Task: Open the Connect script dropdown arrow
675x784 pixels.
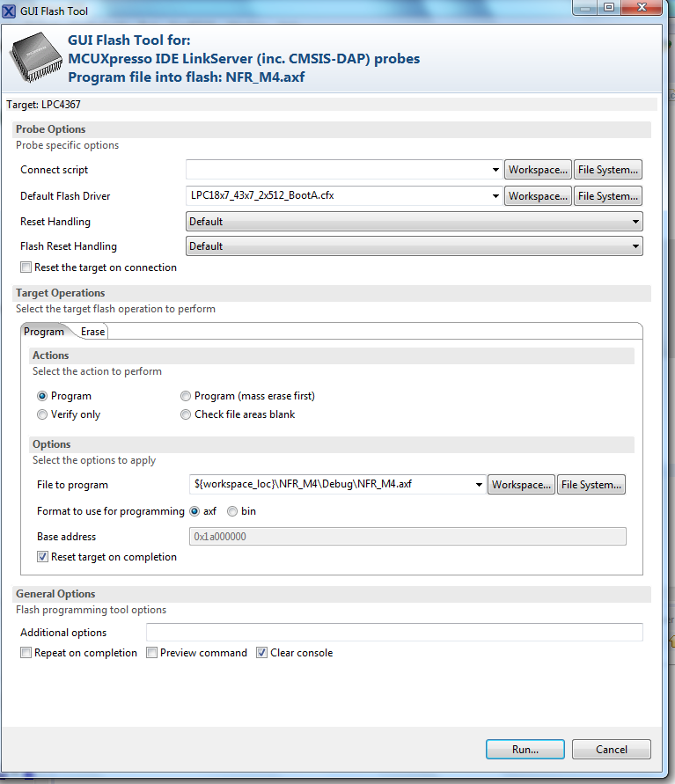Action: 495,170
